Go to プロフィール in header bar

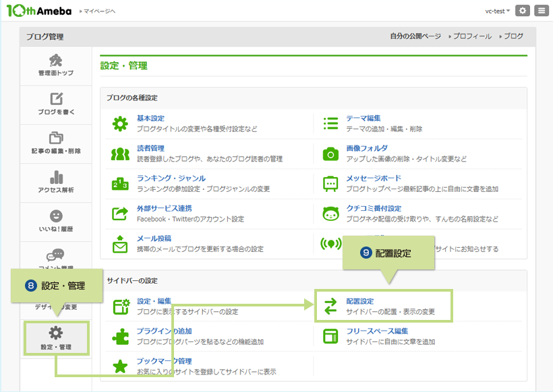coord(472,36)
